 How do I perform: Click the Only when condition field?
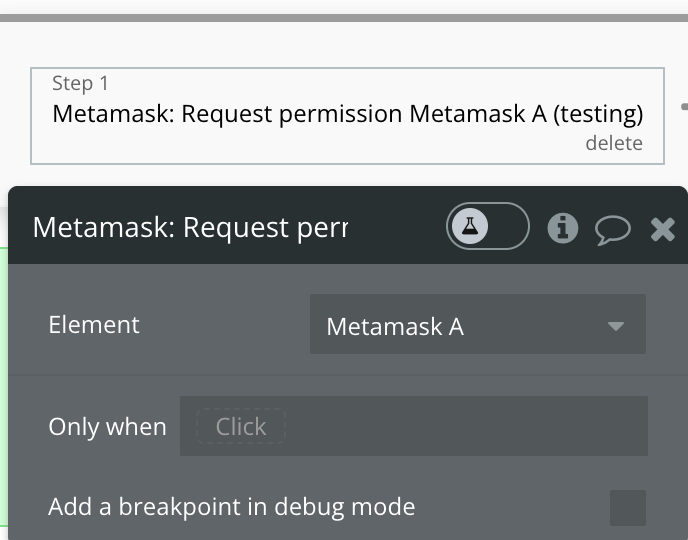click(x=413, y=426)
